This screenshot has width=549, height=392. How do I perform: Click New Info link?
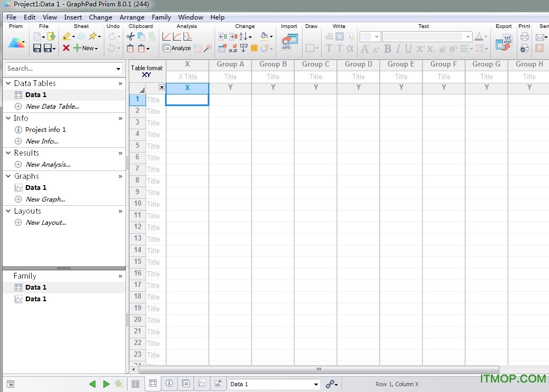(42, 141)
